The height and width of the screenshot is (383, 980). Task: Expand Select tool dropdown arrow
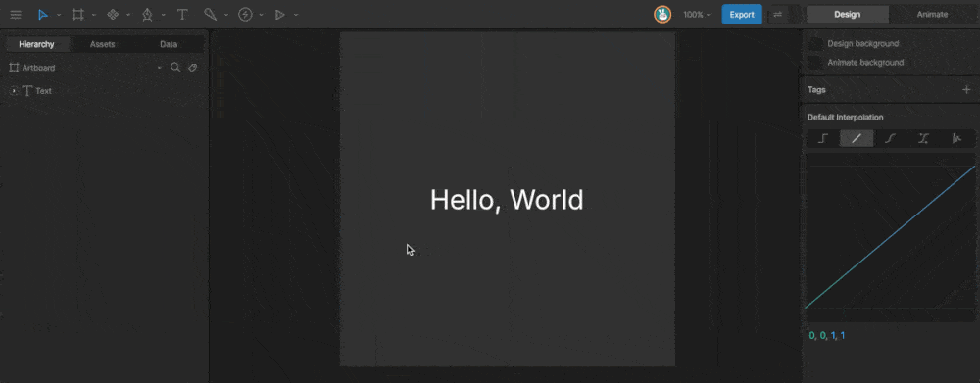click(59, 15)
